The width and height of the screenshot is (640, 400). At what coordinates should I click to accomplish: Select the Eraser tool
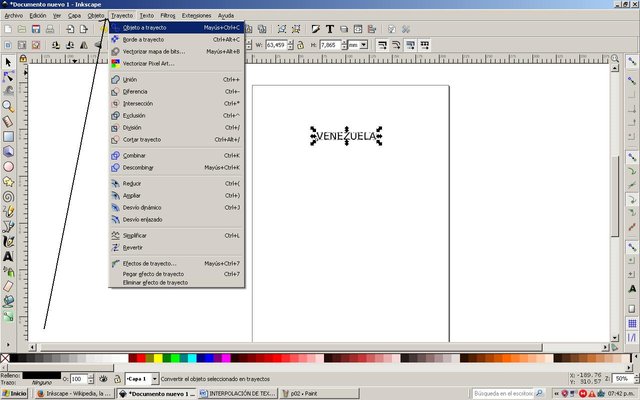pyautogui.click(x=8, y=287)
